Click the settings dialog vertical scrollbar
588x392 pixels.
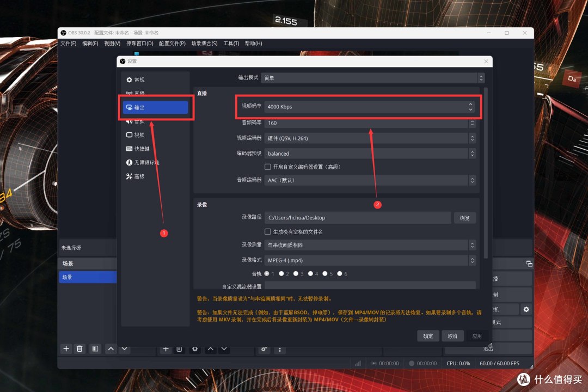coord(486,173)
